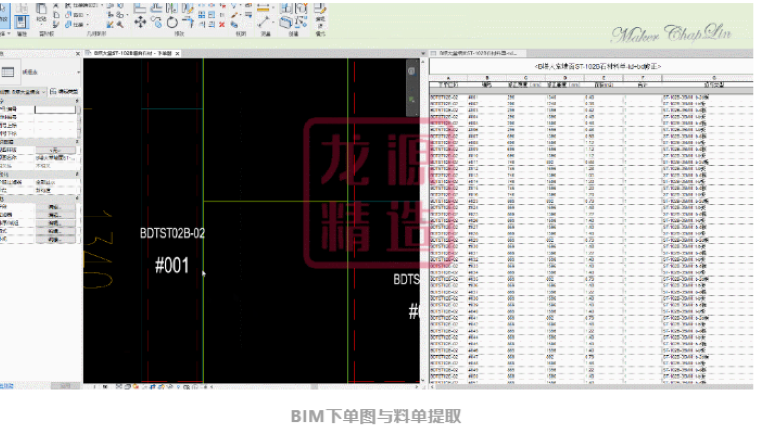The width and height of the screenshot is (759, 431).
Task: Switch to the ST-102B 下单图 view tab
Action: click(133, 53)
